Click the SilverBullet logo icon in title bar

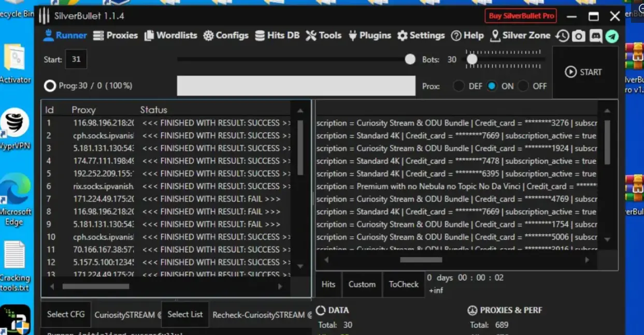44,16
